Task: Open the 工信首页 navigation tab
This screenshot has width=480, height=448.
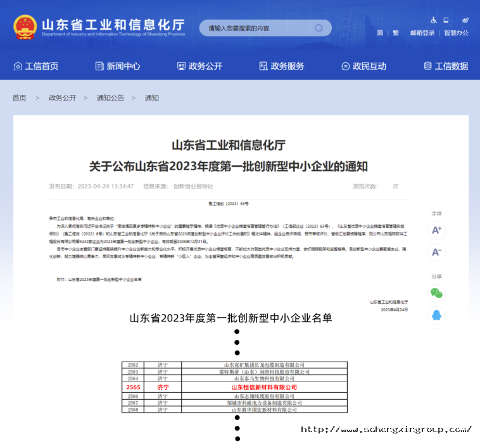Action: (36, 66)
